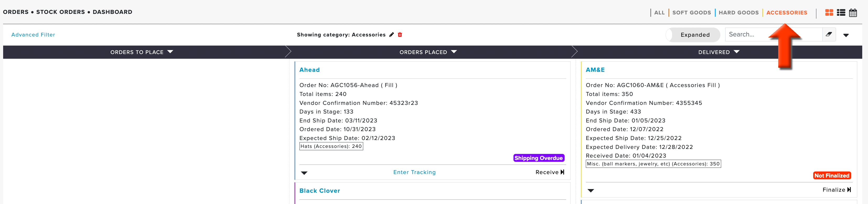Edit the Accessories category filter pencil
Screen dimensions: 868x204
pos(392,34)
